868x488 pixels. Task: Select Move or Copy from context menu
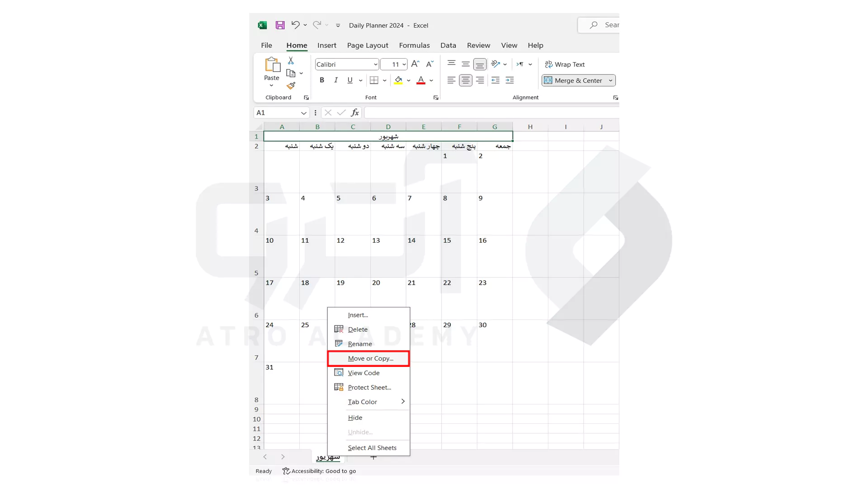point(370,358)
